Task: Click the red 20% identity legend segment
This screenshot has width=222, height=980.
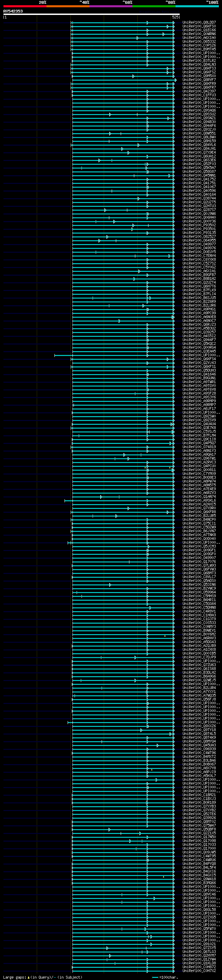Action: [25, 6]
